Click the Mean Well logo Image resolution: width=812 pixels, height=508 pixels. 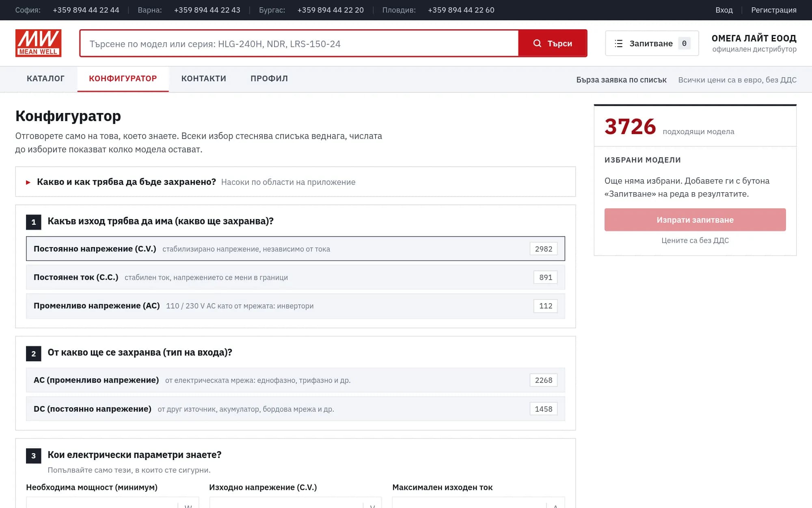(38, 43)
